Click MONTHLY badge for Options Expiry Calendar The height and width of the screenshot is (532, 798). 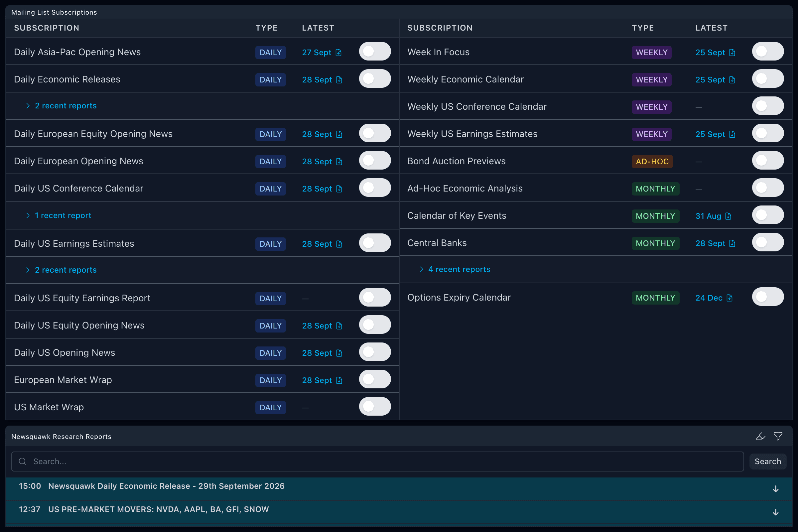(x=655, y=298)
